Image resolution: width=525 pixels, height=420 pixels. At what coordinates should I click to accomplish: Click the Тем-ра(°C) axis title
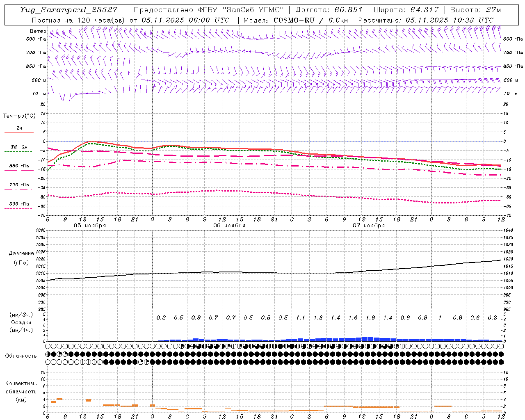tap(19, 116)
